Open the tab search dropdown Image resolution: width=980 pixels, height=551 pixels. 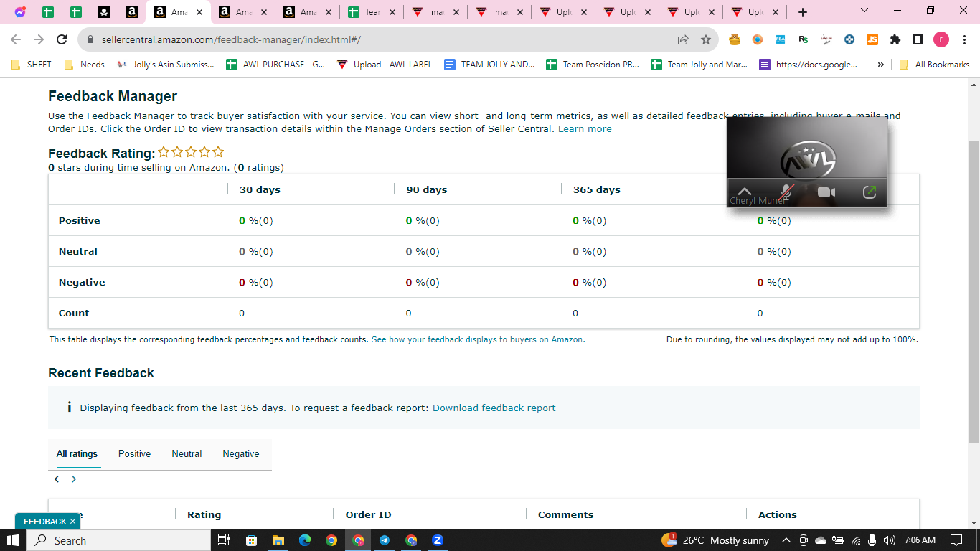pos(864,11)
